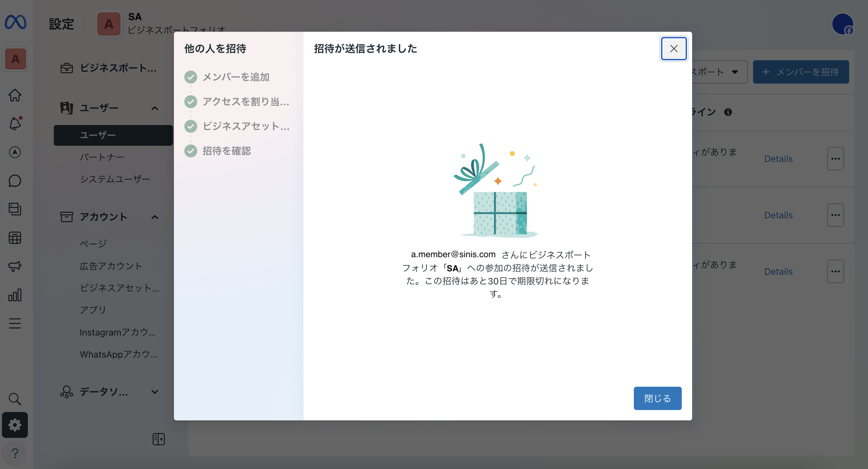Open the All Tools hamburger icon
This screenshot has height=469, width=868.
click(x=15, y=323)
